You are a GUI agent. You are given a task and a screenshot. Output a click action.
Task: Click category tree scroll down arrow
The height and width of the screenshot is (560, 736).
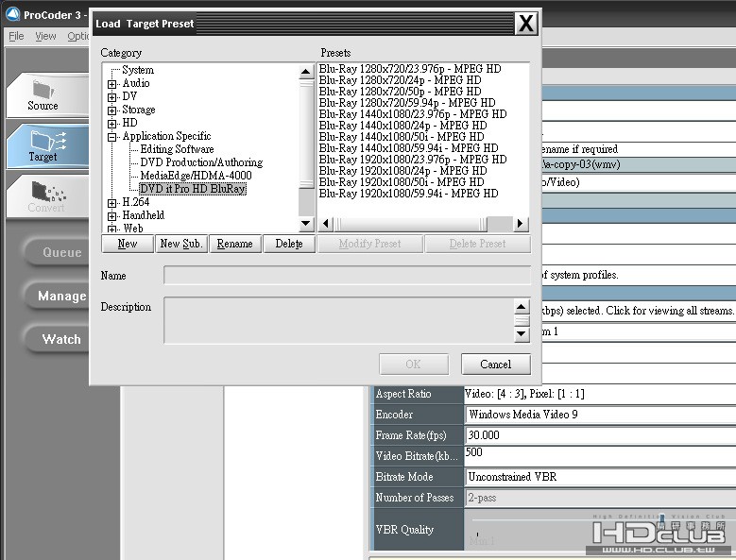click(x=306, y=223)
